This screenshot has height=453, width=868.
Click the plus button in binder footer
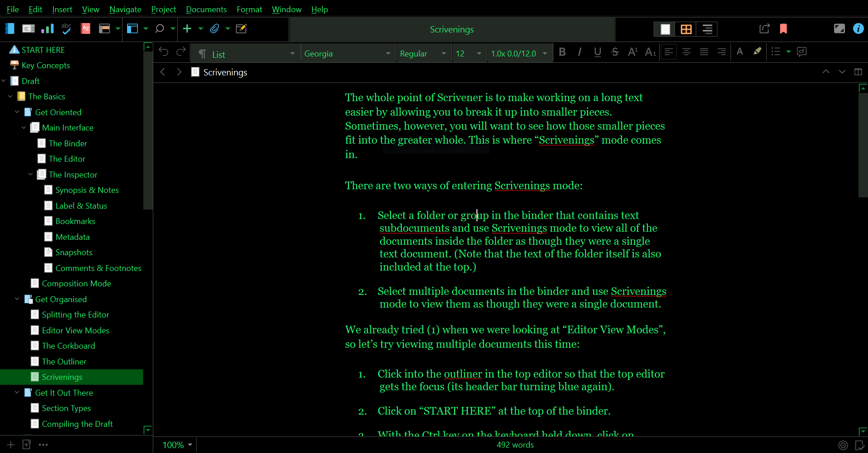pos(11,445)
